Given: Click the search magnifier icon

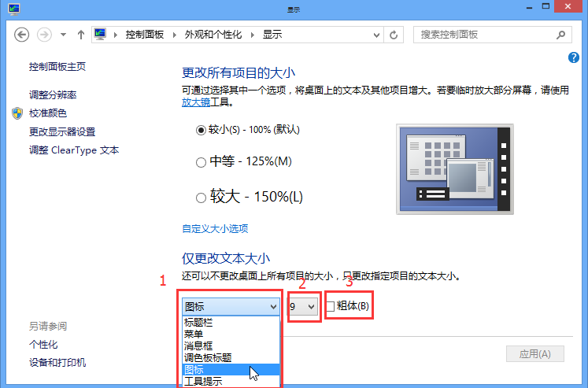Looking at the screenshot, I should (560, 35).
